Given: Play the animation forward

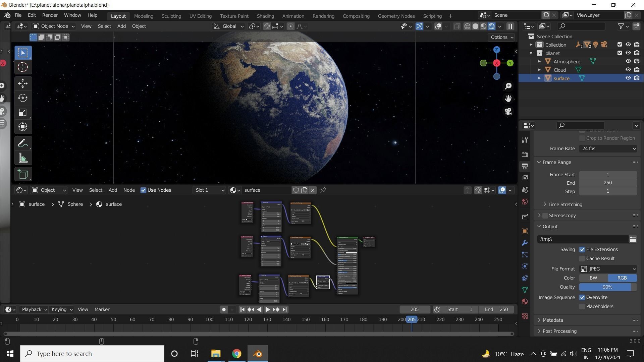Looking at the screenshot, I should click(x=267, y=309).
